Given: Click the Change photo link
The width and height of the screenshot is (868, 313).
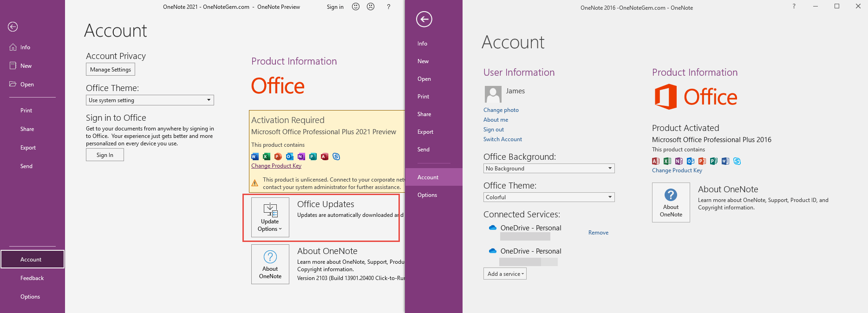Looking at the screenshot, I should point(501,110).
